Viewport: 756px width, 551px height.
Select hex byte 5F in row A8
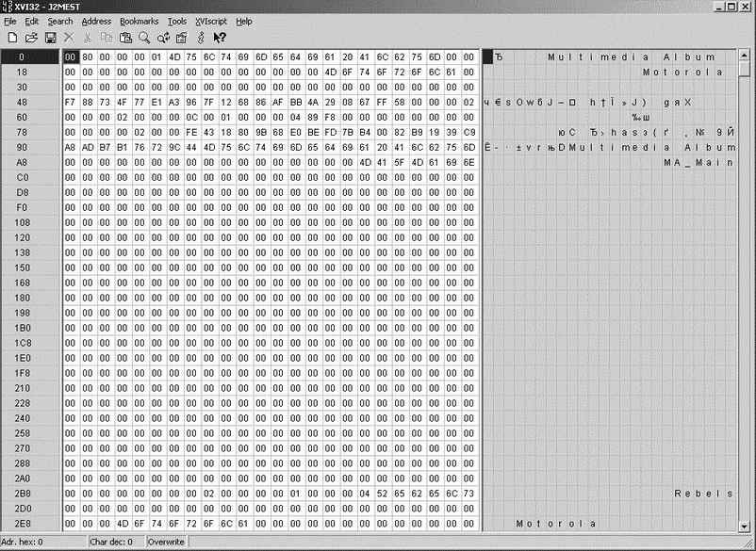tap(400, 162)
